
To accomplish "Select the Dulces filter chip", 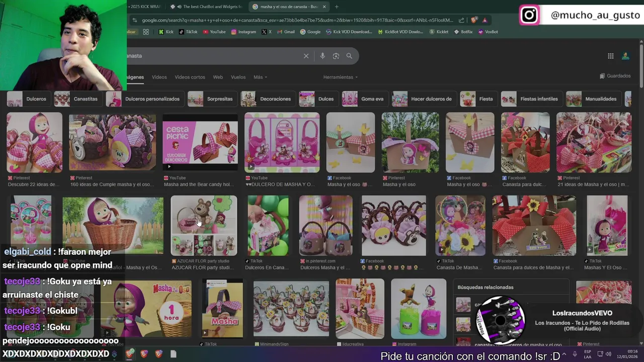I will tap(318, 99).
